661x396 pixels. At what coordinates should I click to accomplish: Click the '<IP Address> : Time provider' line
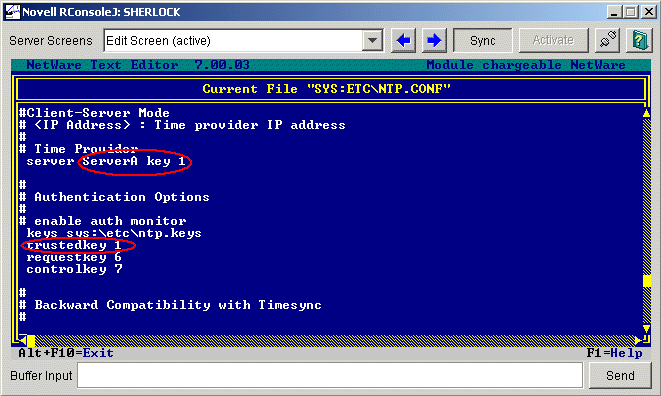pos(182,125)
